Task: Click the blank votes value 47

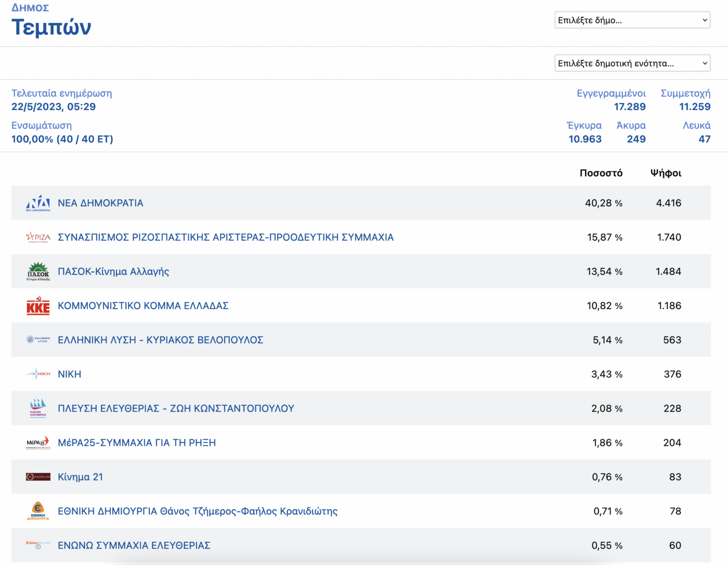Action: [704, 139]
